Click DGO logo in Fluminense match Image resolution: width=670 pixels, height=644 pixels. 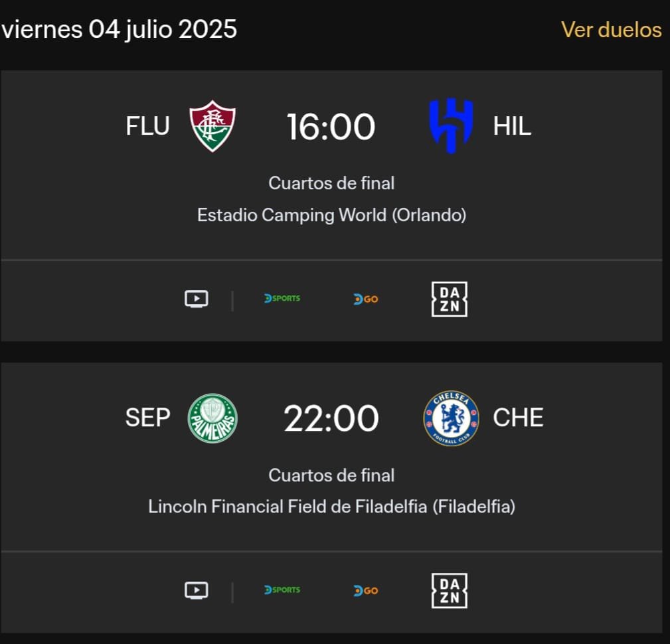tap(366, 299)
